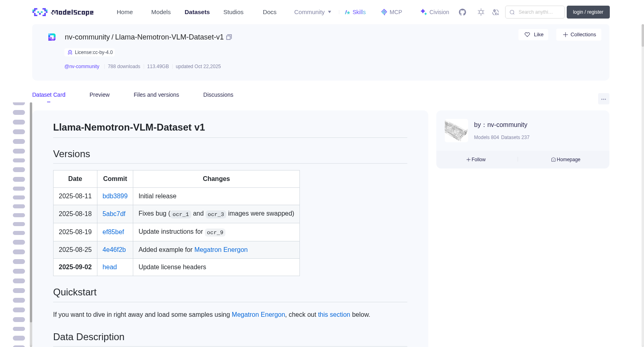Screen dimensions: 644x347
Task: Click the date cell 2025-08-18
Action: (75, 214)
